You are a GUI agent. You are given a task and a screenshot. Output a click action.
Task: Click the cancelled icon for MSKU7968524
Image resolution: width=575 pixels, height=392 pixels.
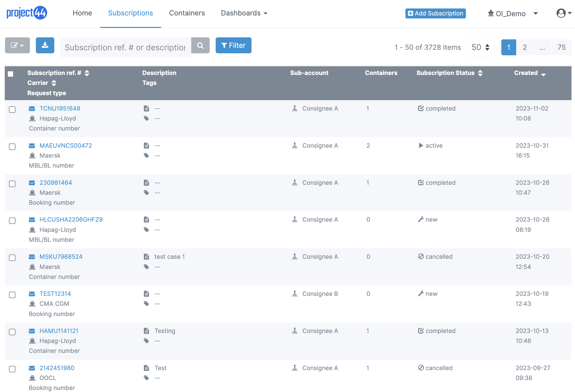421,257
